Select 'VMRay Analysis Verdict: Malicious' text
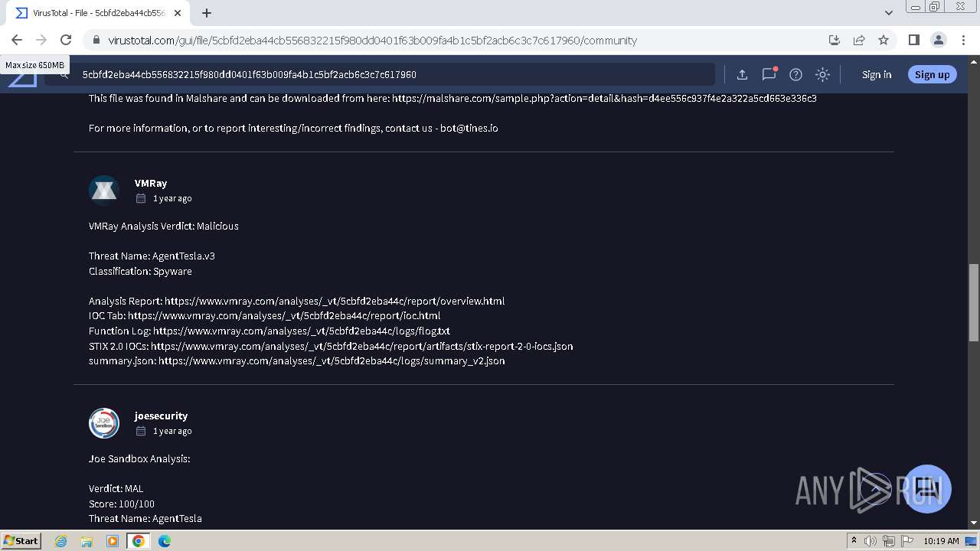 (x=164, y=226)
